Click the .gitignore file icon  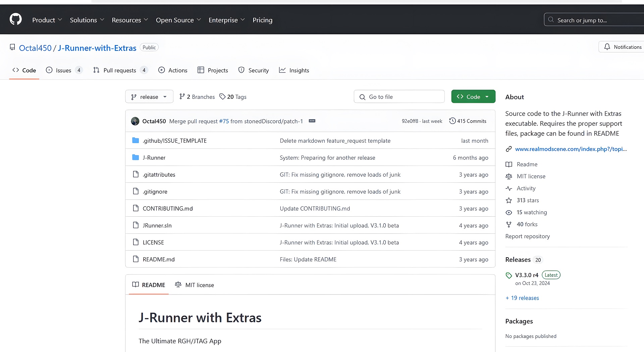pyautogui.click(x=136, y=191)
